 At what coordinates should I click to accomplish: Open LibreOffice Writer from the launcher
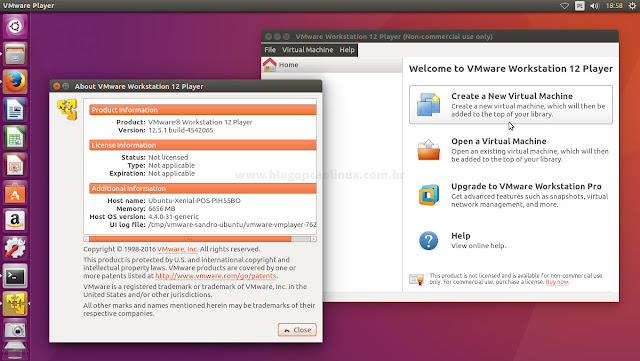(x=15, y=109)
